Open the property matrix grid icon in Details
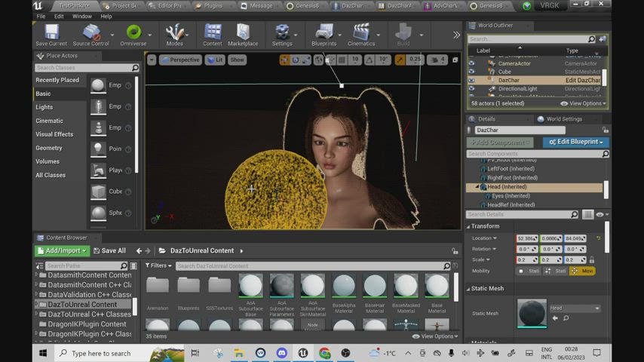The image size is (644, 362). coord(587,214)
